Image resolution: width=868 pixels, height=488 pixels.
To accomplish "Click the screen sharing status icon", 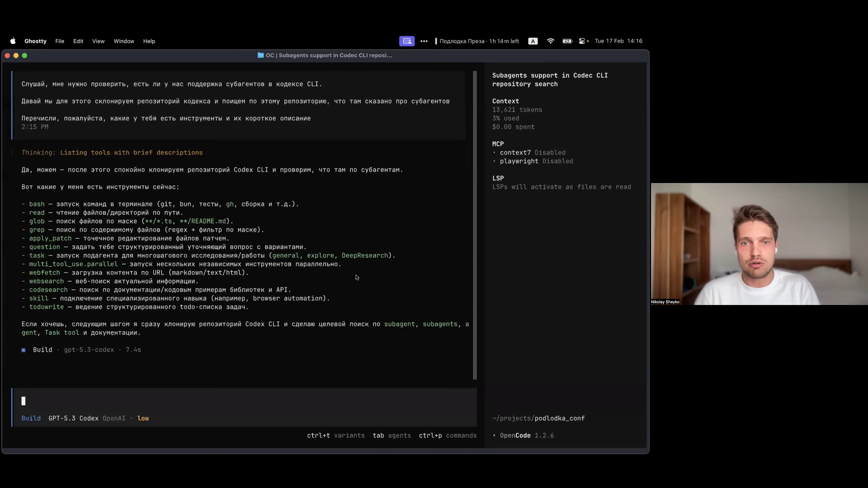I will pyautogui.click(x=407, y=41).
